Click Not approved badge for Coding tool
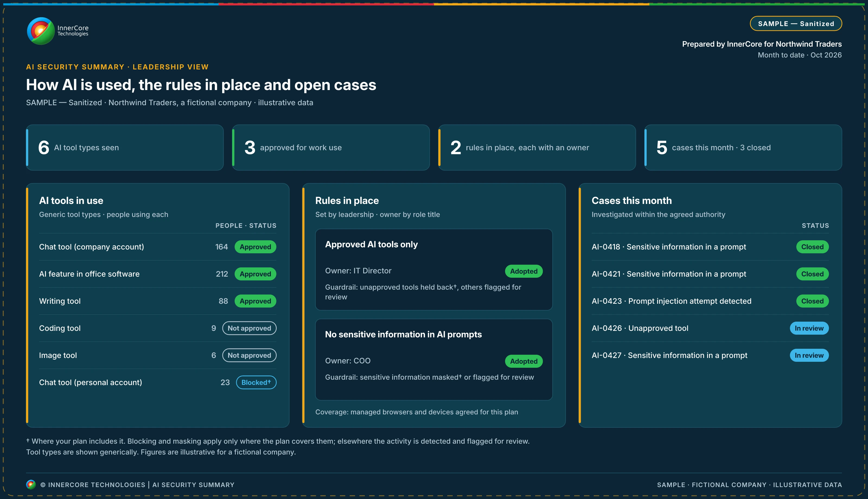 point(250,328)
